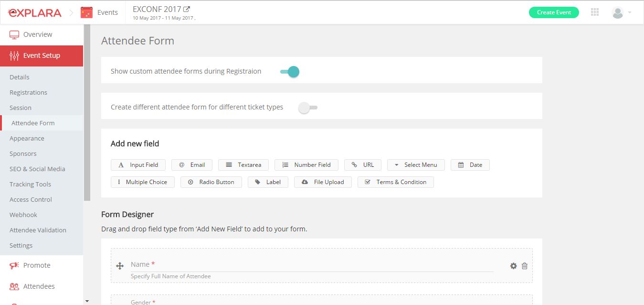Open the EXCONF 2017 event title link
This screenshot has width=644, height=305.
pyautogui.click(x=157, y=9)
